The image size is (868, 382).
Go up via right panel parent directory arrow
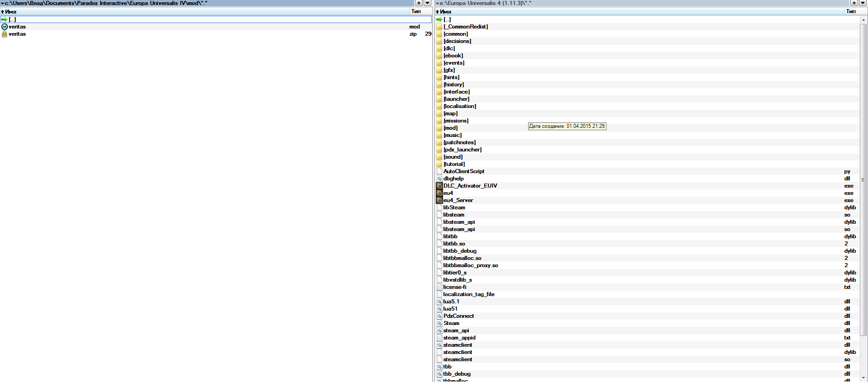(x=439, y=19)
